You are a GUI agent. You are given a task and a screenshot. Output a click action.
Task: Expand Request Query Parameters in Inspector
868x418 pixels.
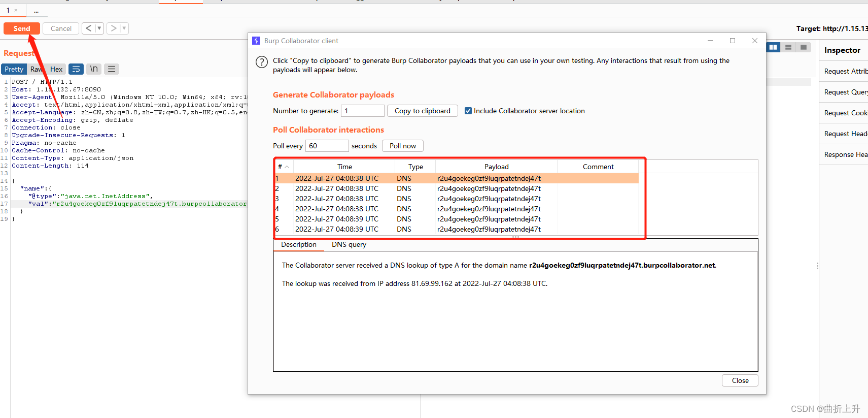844,92
